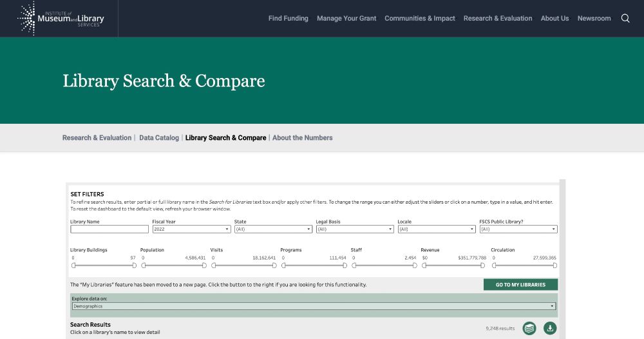The image size is (644, 339).
Task: Click the Programs slider maximum handle
Action: click(345, 266)
